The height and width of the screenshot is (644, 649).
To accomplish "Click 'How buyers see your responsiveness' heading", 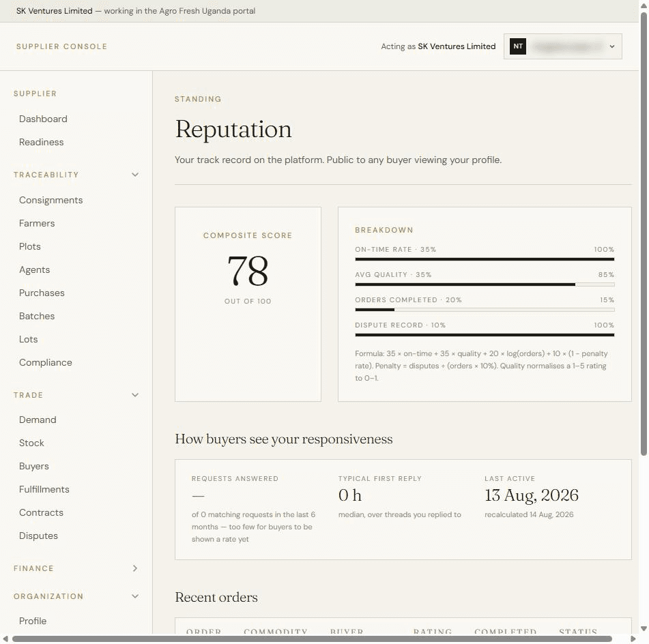I will (283, 439).
